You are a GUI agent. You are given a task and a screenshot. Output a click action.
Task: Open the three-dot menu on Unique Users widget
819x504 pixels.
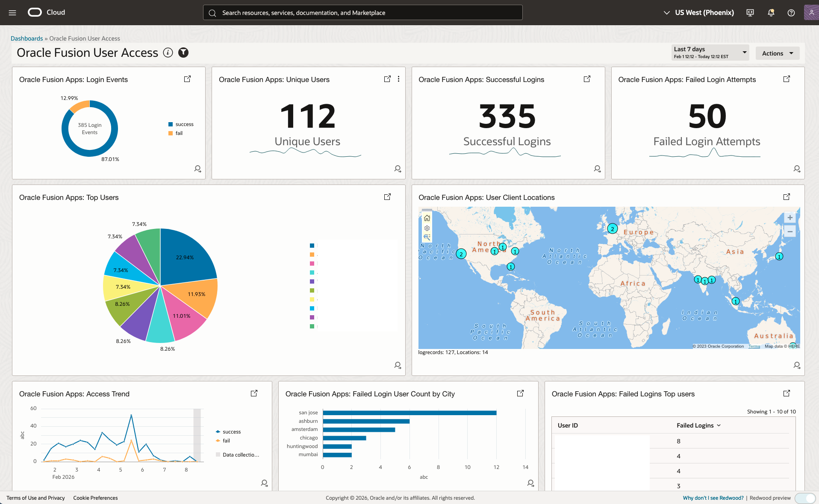coord(398,79)
